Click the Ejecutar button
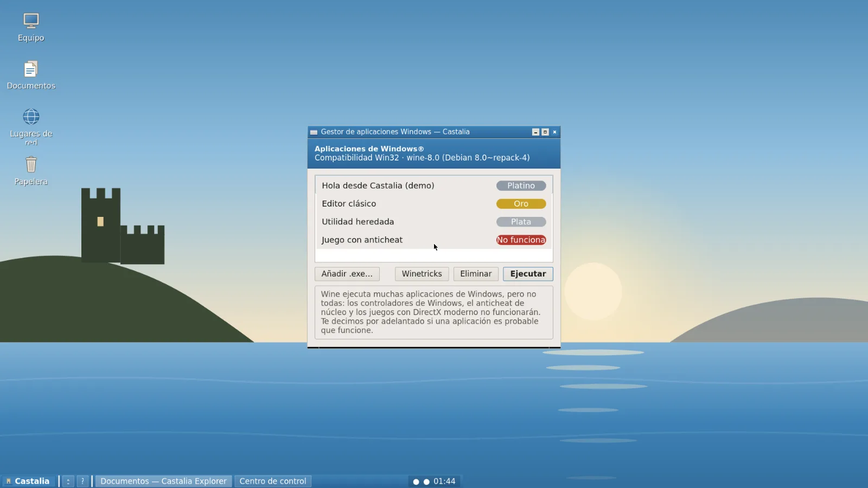868x488 pixels. click(x=528, y=274)
